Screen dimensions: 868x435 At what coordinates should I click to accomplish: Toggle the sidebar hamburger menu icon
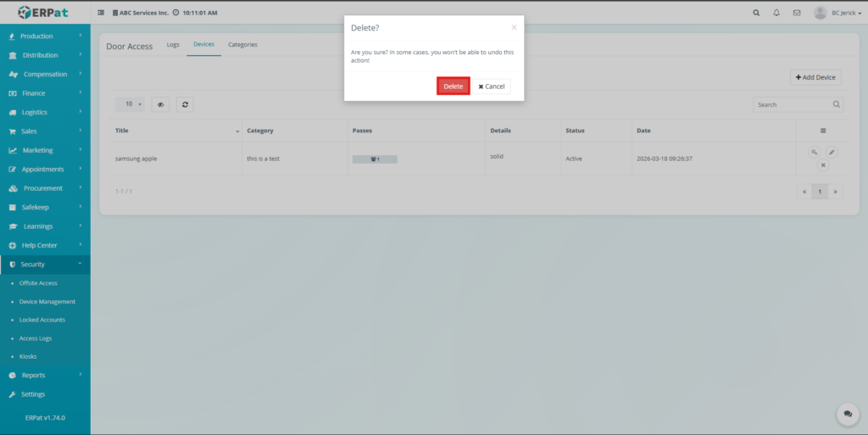point(101,13)
